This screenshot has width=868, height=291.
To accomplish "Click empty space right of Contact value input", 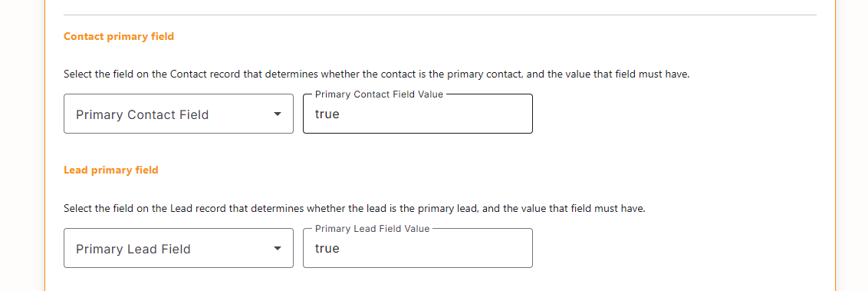I will coord(676,114).
